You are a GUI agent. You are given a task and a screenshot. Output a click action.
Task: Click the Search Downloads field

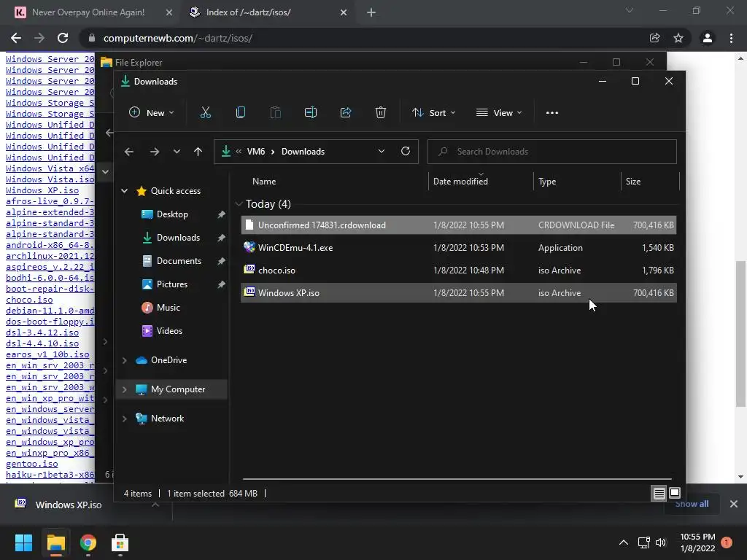pyautogui.click(x=551, y=152)
